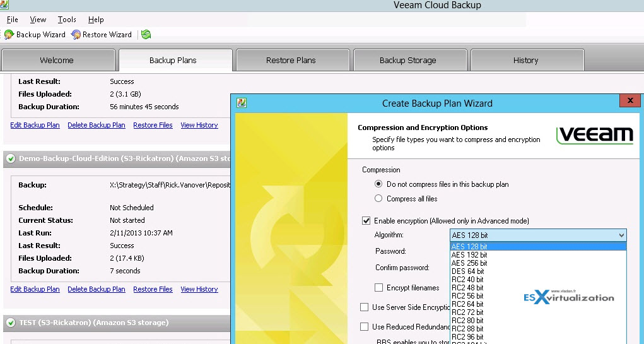Open the Tools menu
644x344 pixels.
(x=67, y=20)
